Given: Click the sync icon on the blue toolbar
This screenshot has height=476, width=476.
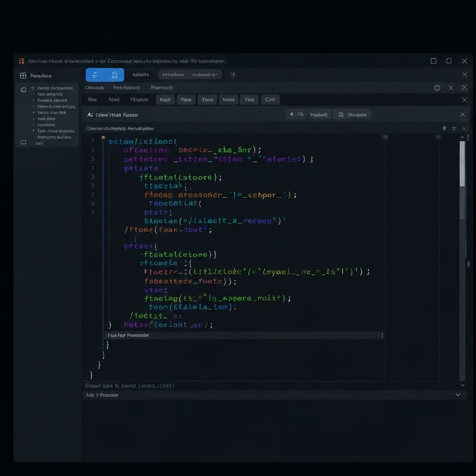Looking at the screenshot, I should coord(96,74).
